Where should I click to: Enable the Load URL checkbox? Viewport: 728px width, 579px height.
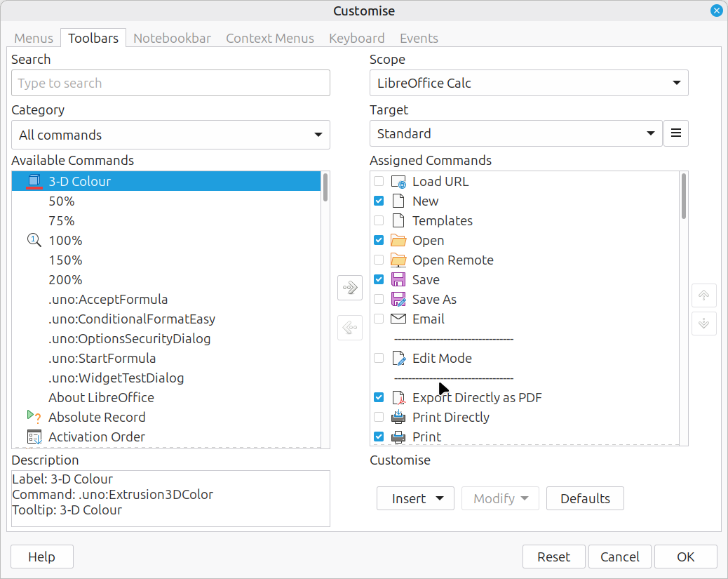coord(379,181)
